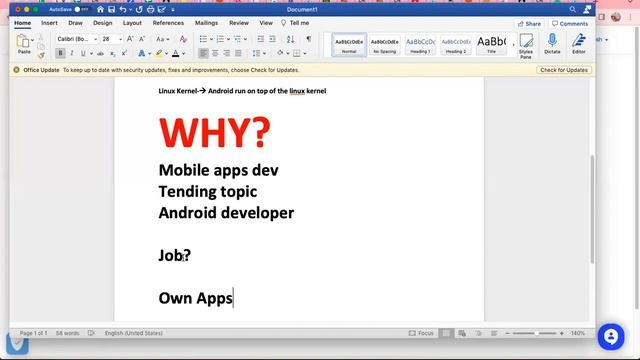Open Home icon in title bar
The height and width of the screenshot is (360, 640).
click(100, 9)
